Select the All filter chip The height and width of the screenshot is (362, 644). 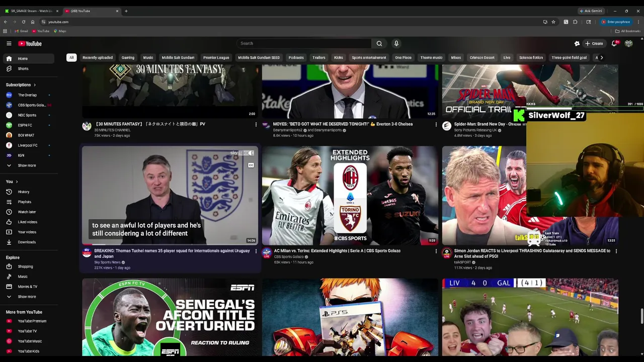point(71,58)
